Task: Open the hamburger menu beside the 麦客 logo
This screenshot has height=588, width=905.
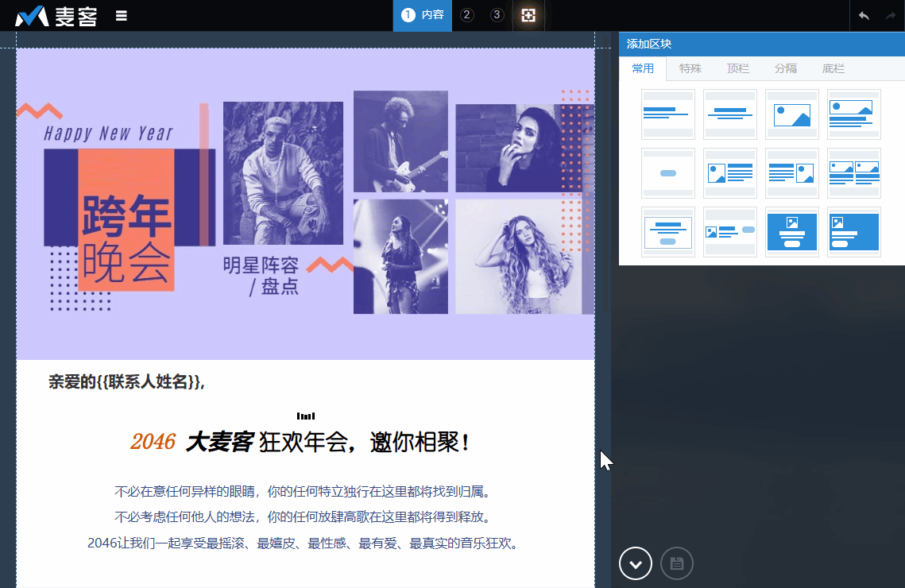Action: tap(122, 15)
